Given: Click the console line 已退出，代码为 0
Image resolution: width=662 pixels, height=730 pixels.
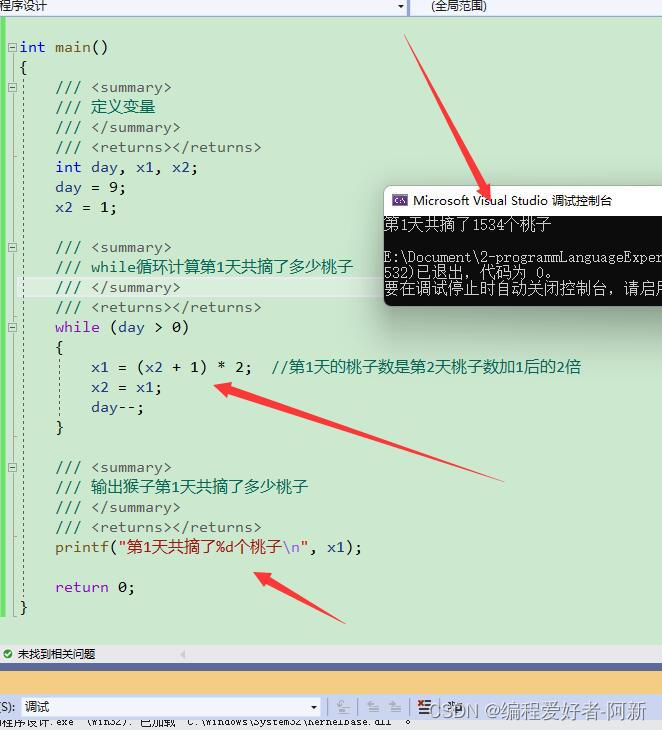Looking at the screenshot, I should click(468, 272).
